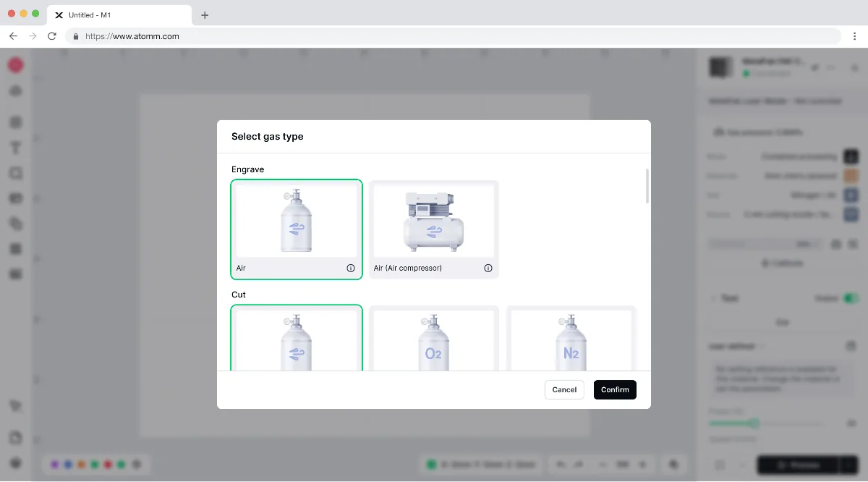The width and height of the screenshot is (868, 482).
Task: Click the pink circular icon in app sidebar
Action: click(x=15, y=65)
